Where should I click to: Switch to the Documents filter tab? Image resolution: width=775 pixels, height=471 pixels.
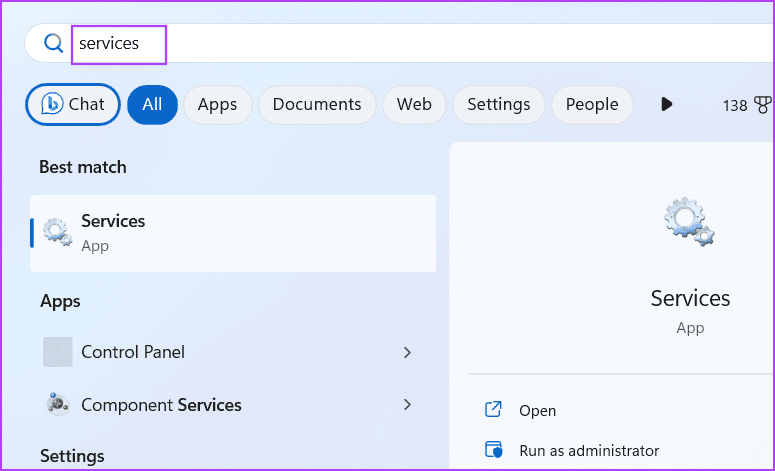click(317, 104)
